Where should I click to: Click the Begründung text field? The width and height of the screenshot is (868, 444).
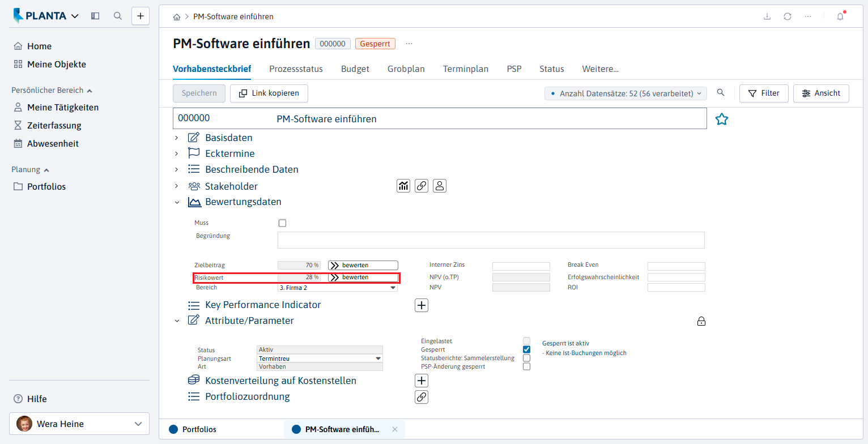coord(491,240)
